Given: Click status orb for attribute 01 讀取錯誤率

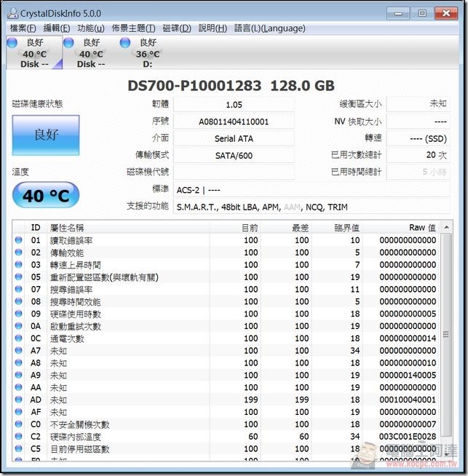Looking at the screenshot, I should tap(18, 240).
